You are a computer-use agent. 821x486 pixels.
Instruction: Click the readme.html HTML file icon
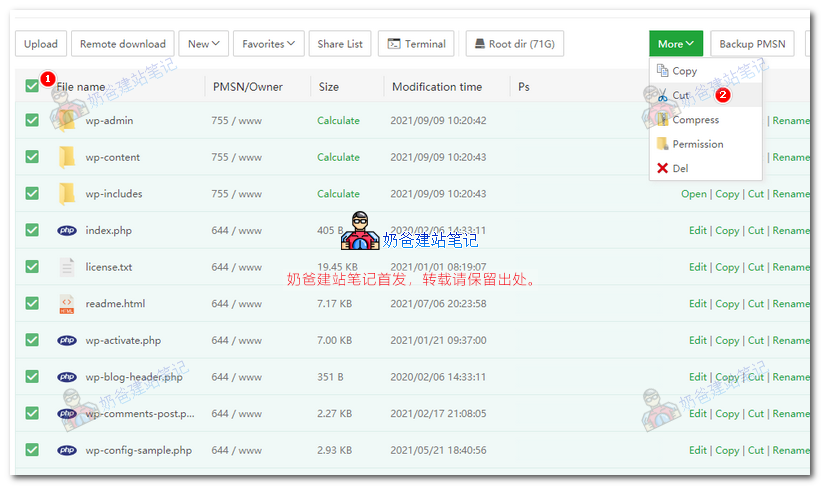point(66,304)
